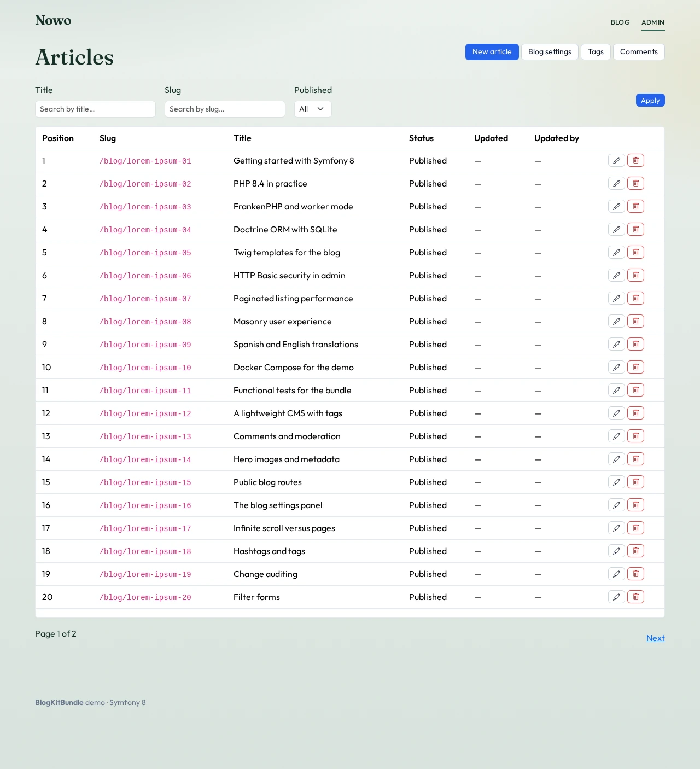Open the Tags management page
This screenshot has height=769, width=700.
point(596,52)
